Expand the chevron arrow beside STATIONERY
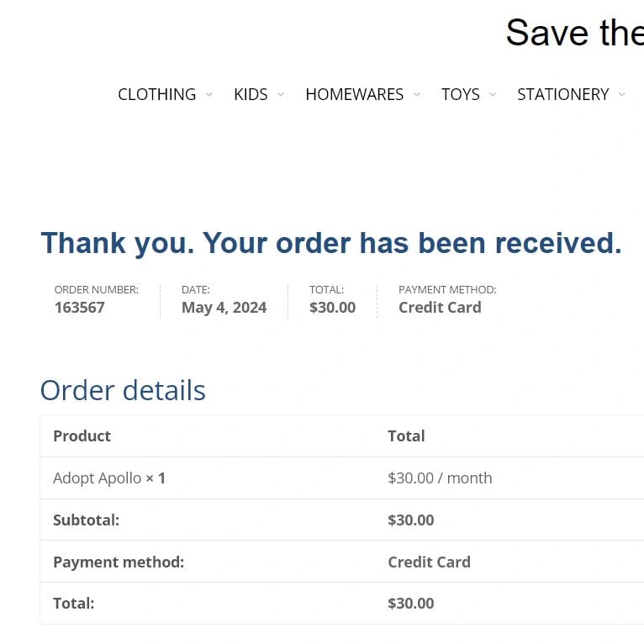 pyautogui.click(x=622, y=94)
